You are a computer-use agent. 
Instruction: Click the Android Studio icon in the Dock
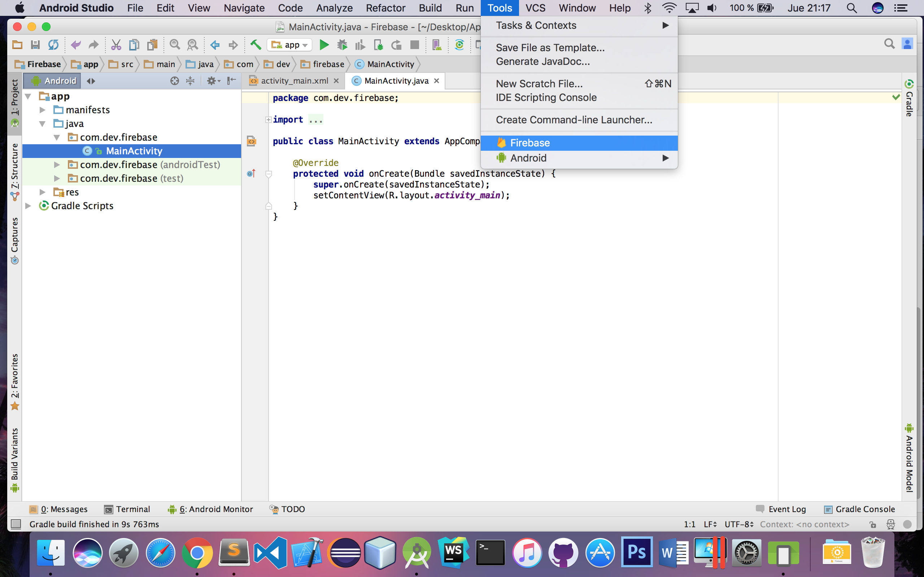(416, 553)
